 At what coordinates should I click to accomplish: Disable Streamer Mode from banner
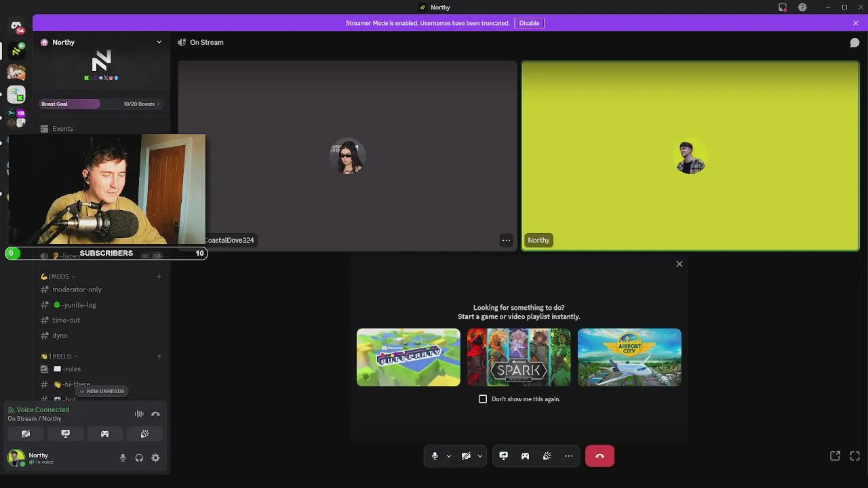pos(529,23)
